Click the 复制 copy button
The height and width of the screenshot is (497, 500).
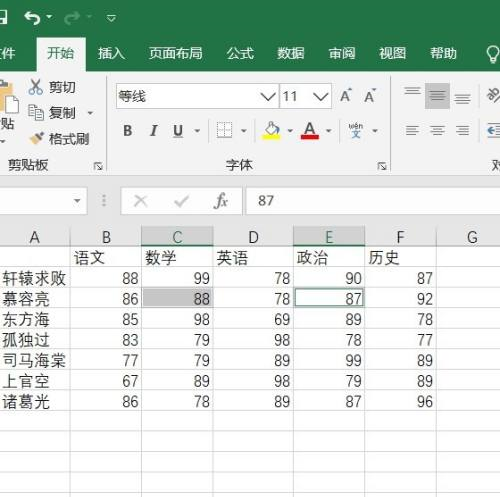(52, 113)
